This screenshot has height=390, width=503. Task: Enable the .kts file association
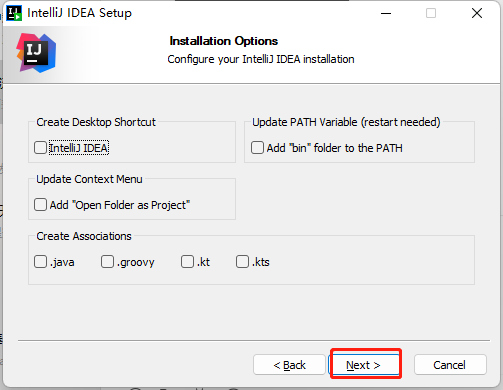242,262
